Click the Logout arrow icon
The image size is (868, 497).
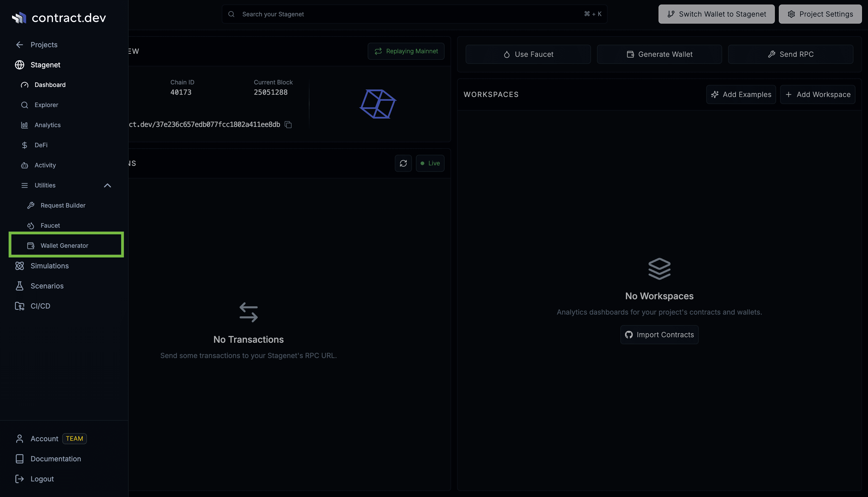[x=19, y=479]
